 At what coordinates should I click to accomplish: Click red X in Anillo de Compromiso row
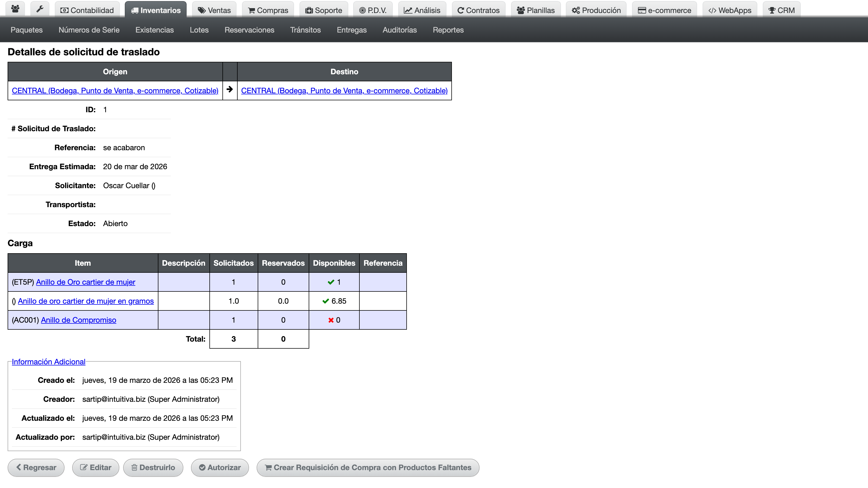331,320
